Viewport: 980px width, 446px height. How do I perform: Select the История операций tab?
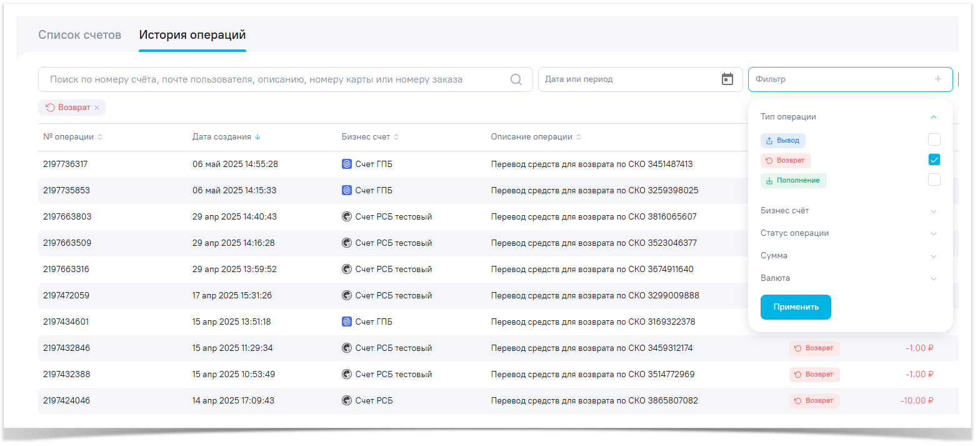[x=192, y=35]
